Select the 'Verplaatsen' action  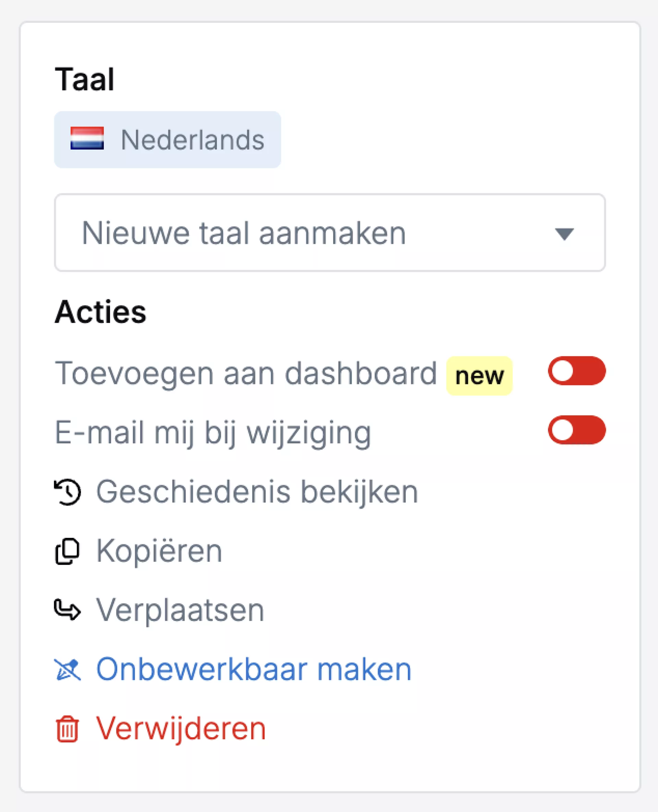point(180,610)
